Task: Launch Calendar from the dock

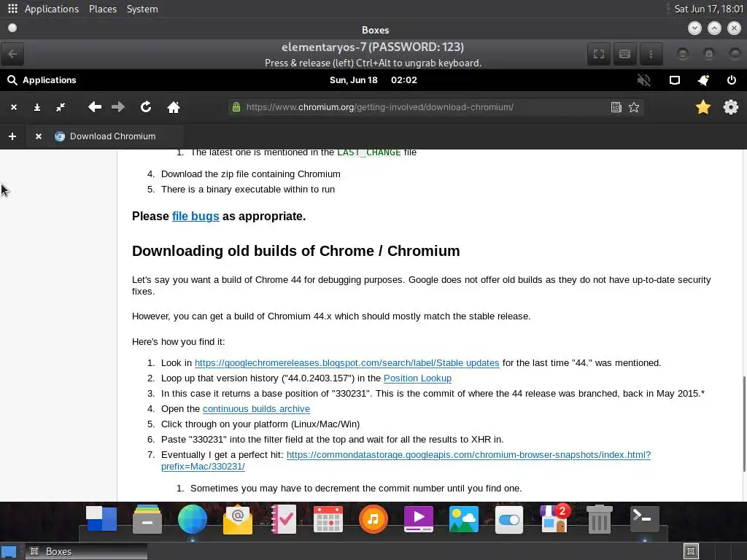Action: point(328,519)
